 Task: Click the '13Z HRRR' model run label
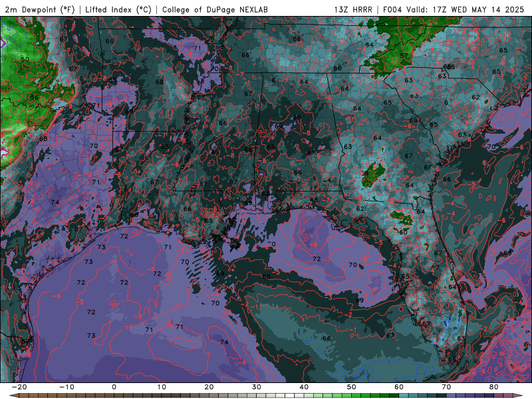click(x=353, y=9)
